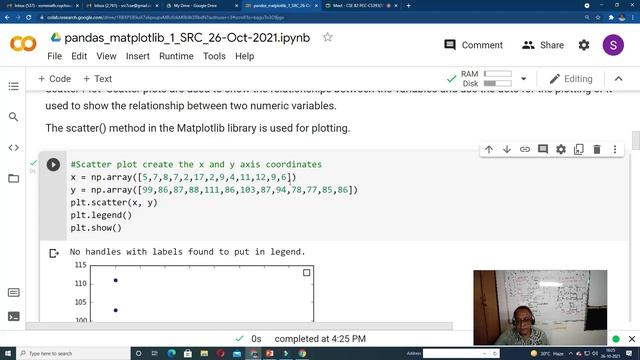Viewport: 640px width, 360px height.
Task: Click the browser address bar
Action: click(310, 18)
